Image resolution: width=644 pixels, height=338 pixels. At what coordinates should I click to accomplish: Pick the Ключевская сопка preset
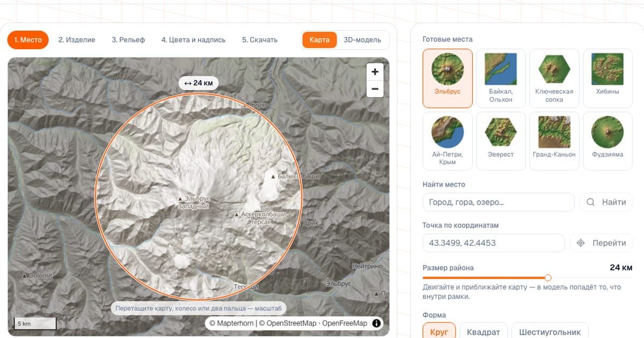554,78
